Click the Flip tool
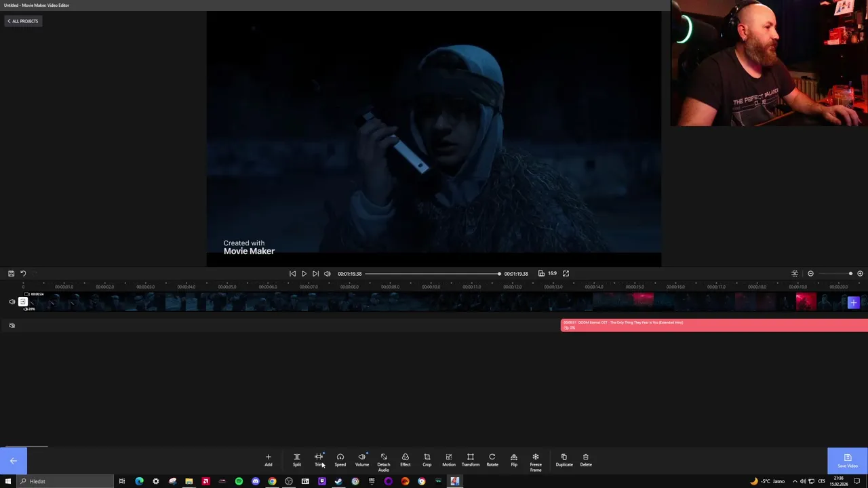 [514, 460]
